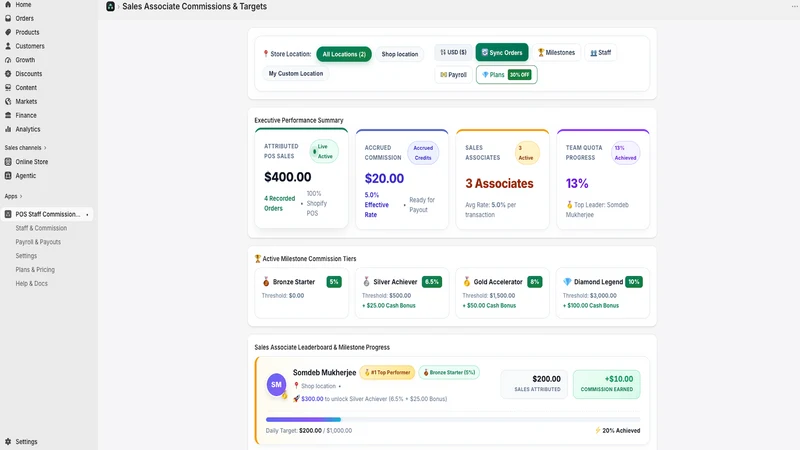Click the Home icon in sidebar

(x=8, y=4)
